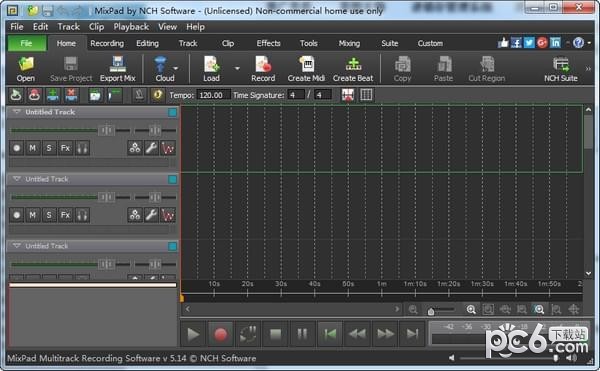Click the Facebook share icon
This screenshot has width=600, height=371.
[x=516, y=43]
